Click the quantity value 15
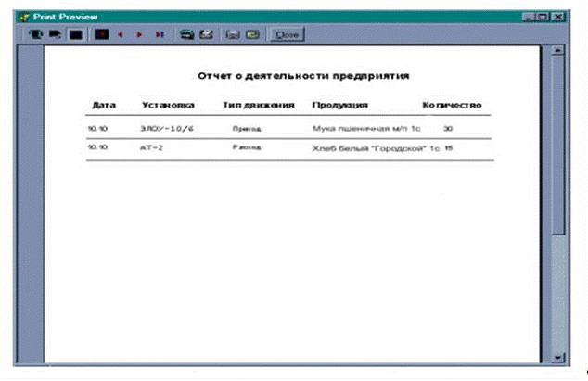The width and height of the screenshot is (588, 381). (449, 148)
